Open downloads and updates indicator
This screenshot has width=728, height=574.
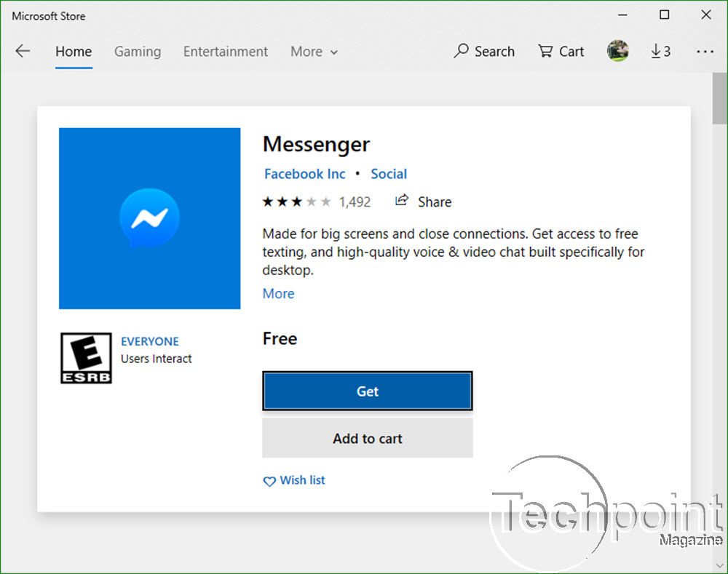point(661,51)
